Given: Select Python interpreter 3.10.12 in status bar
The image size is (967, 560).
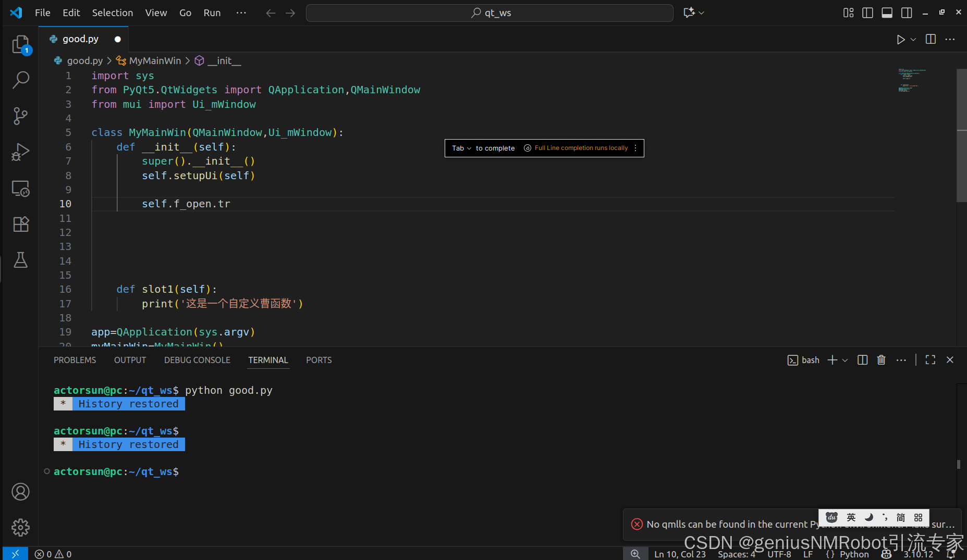Looking at the screenshot, I should (916, 554).
